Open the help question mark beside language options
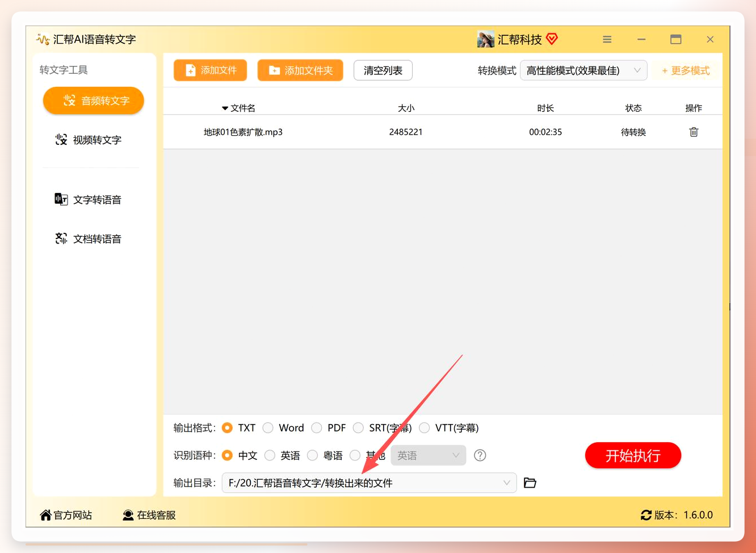 480,455
